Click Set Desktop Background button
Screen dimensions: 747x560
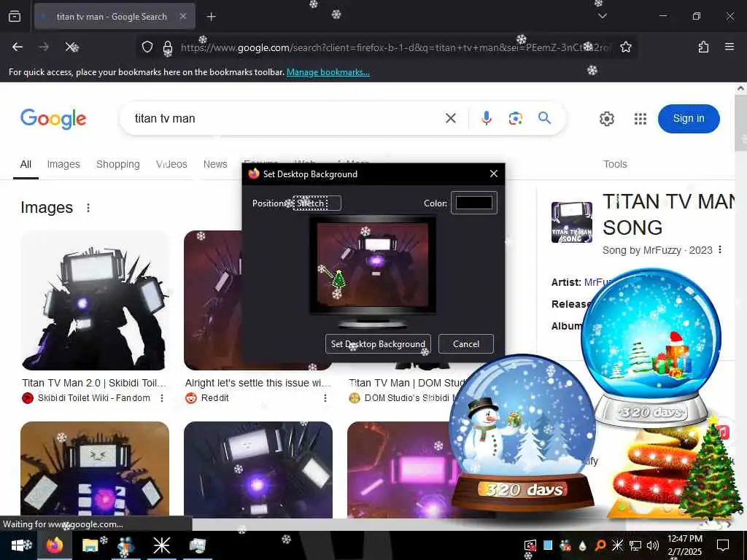click(x=378, y=344)
